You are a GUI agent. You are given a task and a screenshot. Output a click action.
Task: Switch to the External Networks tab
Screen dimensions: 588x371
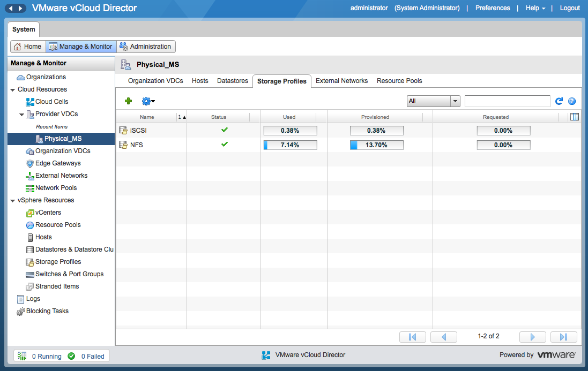tap(341, 81)
